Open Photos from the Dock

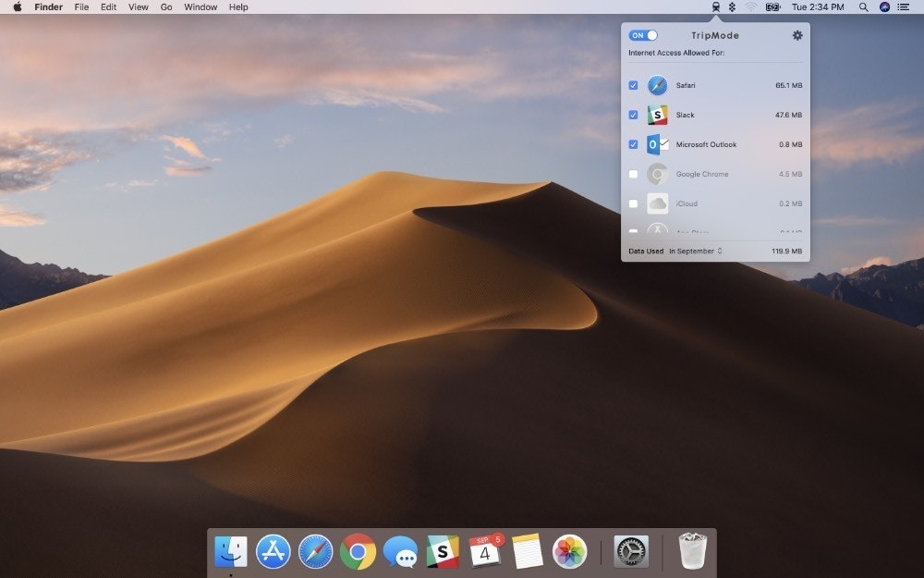pyautogui.click(x=569, y=551)
